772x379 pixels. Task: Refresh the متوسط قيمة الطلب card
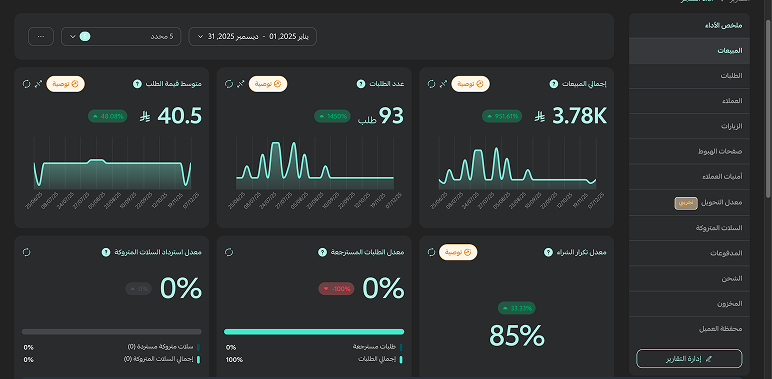point(27,84)
